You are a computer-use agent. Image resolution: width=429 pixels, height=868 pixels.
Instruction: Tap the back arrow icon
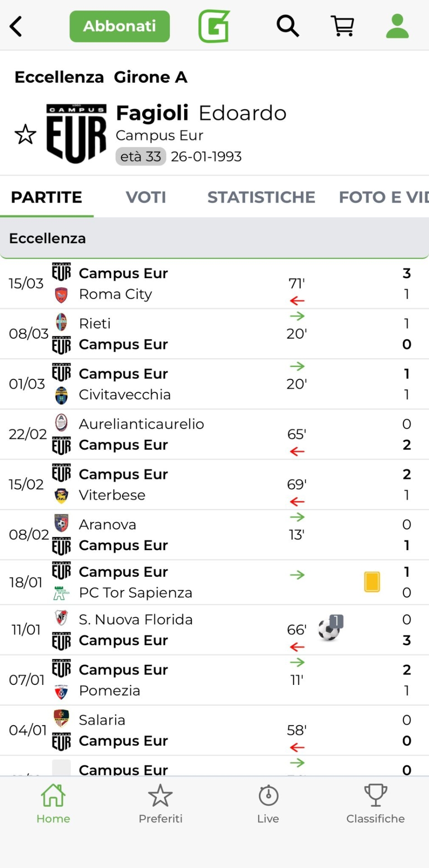pos(16,26)
